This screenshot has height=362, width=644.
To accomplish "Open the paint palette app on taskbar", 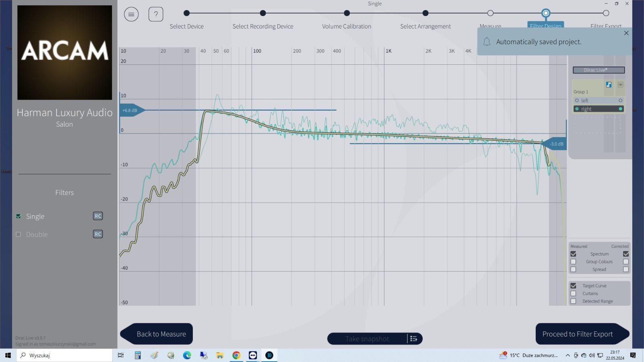I will tap(154, 356).
